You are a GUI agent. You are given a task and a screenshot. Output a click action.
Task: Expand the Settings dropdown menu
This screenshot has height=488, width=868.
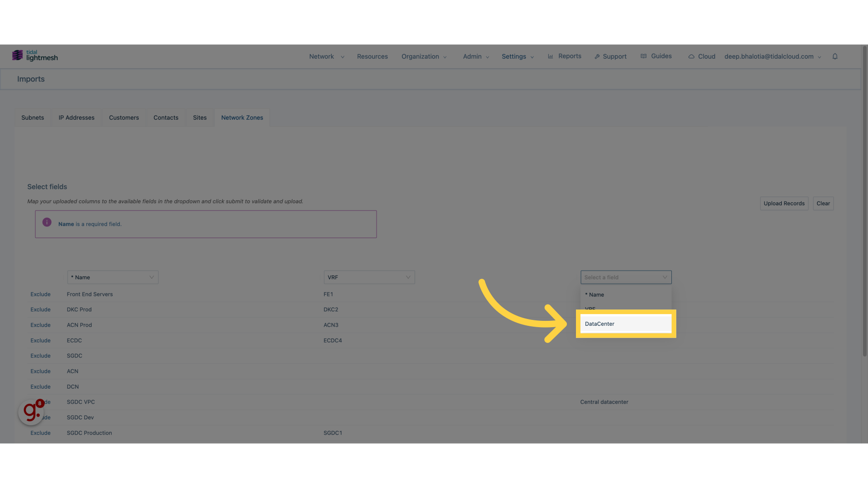517,56
